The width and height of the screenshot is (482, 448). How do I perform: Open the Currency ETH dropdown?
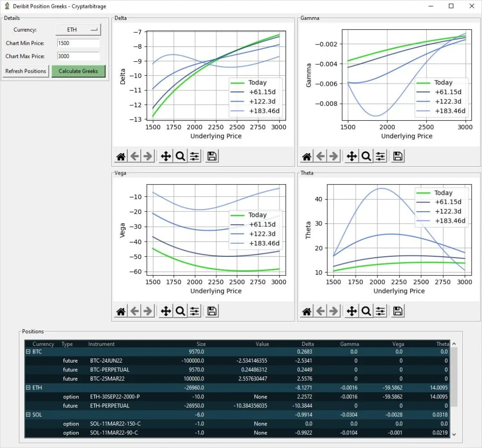[78, 30]
